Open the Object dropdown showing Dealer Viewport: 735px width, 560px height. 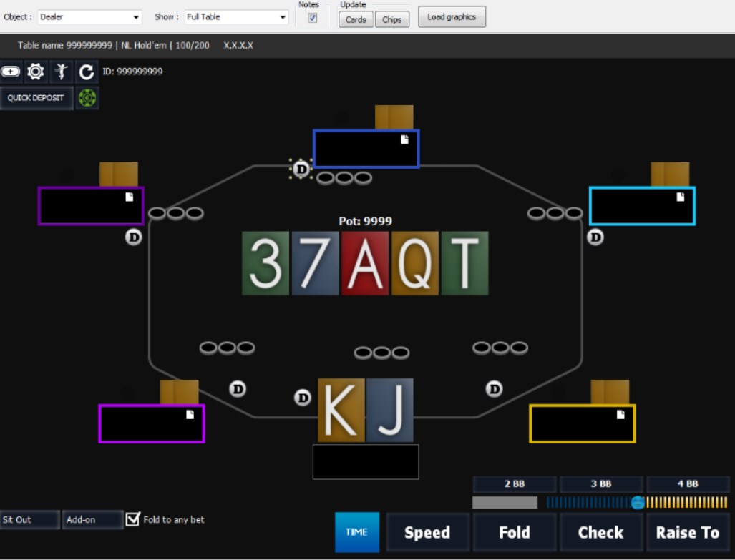point(89,17)
